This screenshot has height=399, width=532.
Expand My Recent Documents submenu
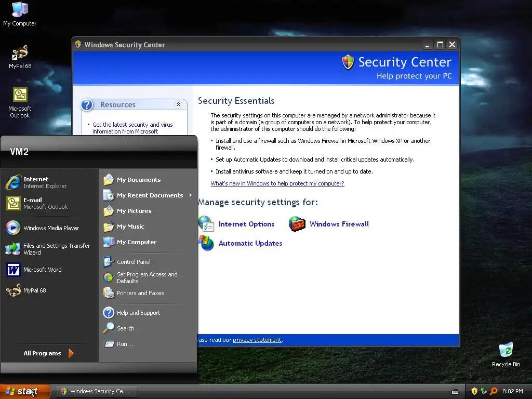148,195
